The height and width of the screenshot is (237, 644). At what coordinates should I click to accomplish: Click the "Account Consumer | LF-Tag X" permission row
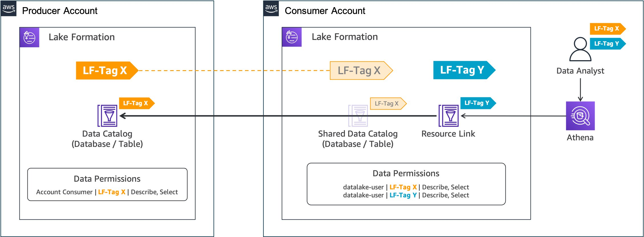click(x=107, y=192)
